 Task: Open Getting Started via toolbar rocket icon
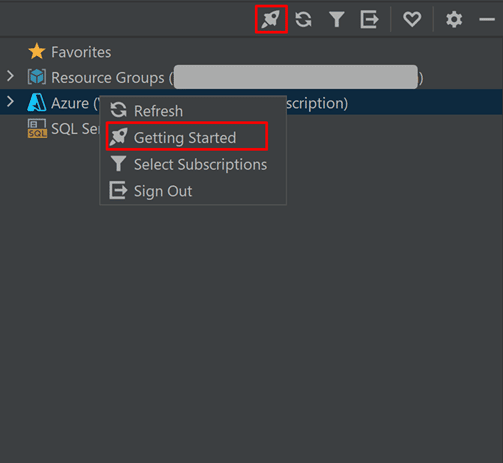271,19
